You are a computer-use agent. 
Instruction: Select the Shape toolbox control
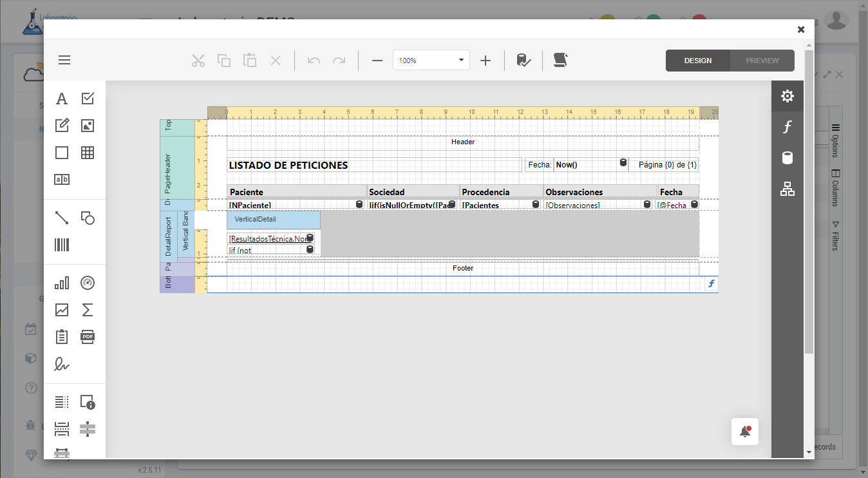(88, 218)
